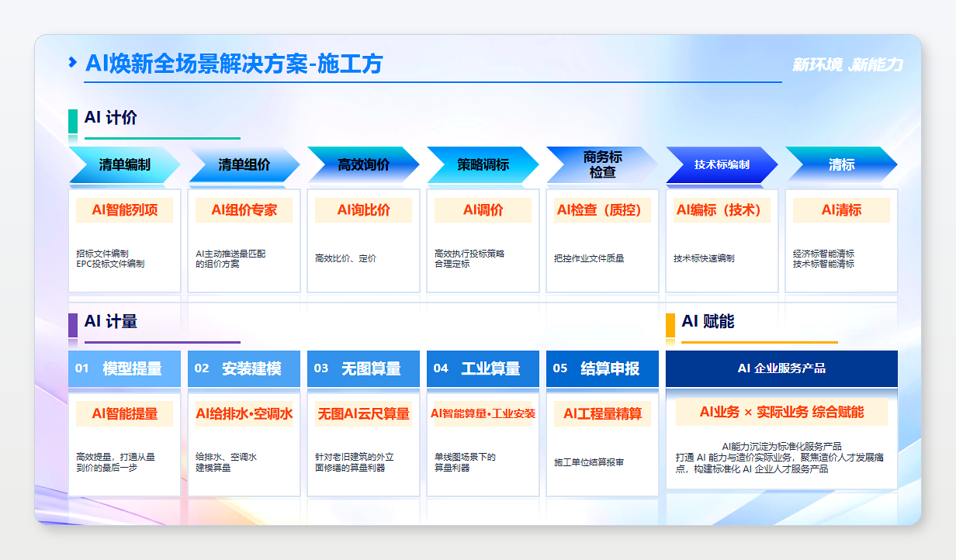Select the AI编标（技术） label

(x=722, y=210)
